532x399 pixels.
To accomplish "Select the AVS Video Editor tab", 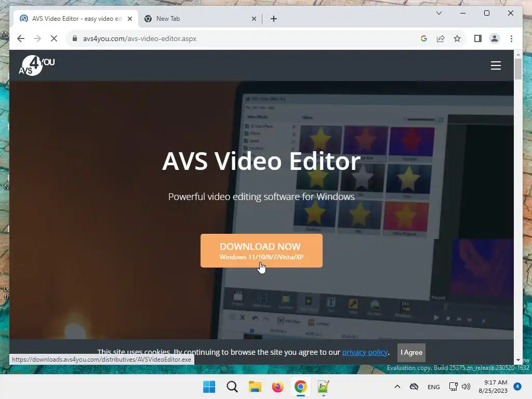I will 76,19.
